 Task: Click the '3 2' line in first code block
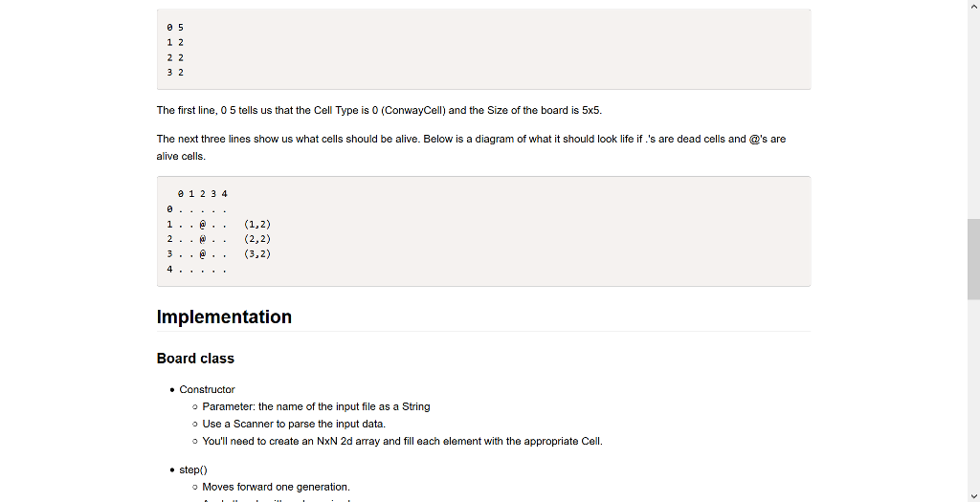click(x=175, y=73)
